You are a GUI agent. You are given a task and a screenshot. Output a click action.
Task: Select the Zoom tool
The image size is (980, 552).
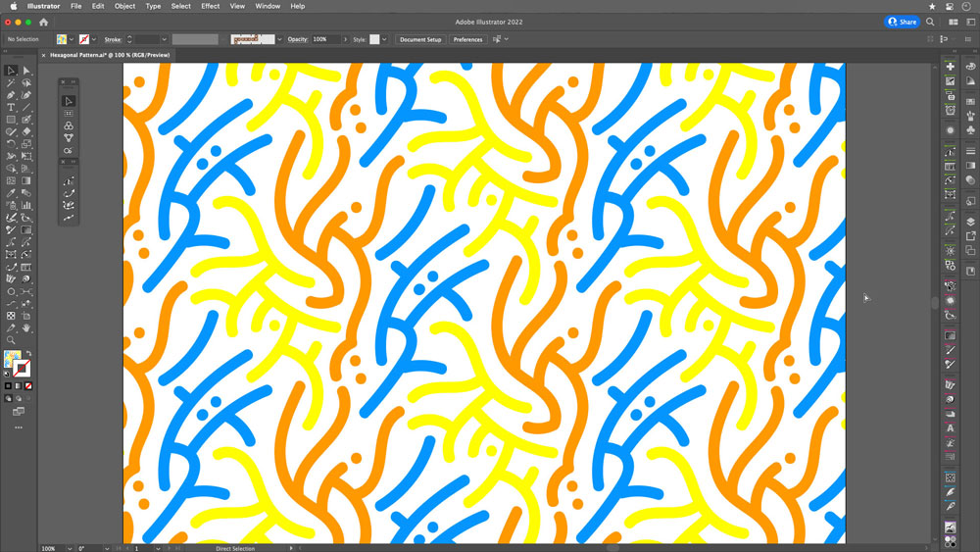tap(11, 340)
